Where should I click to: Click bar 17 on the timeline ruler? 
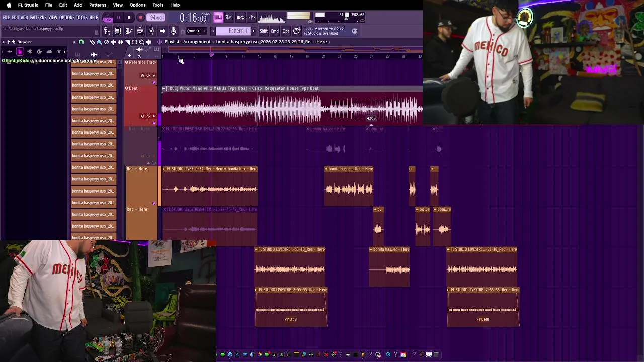pos(291,56)
